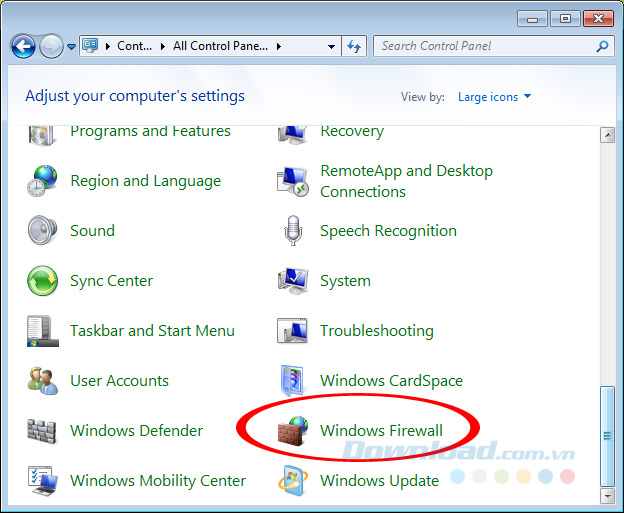Click the Region and Language globe icon

point(42,181)
